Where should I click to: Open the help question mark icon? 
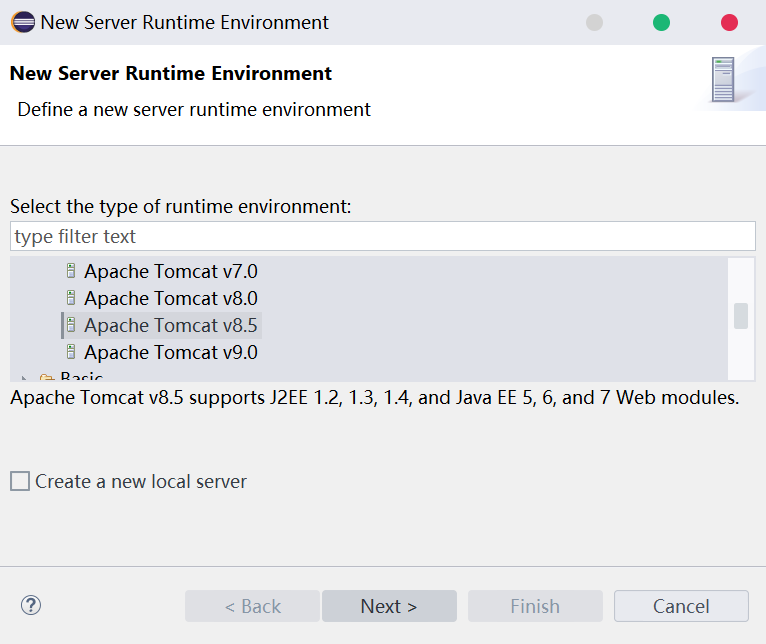31,605
